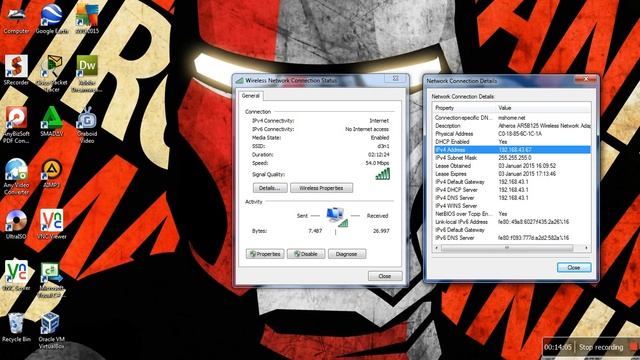Open the AIMP3 player shortcut
This screenshot has width=640, height=360.
51,173
